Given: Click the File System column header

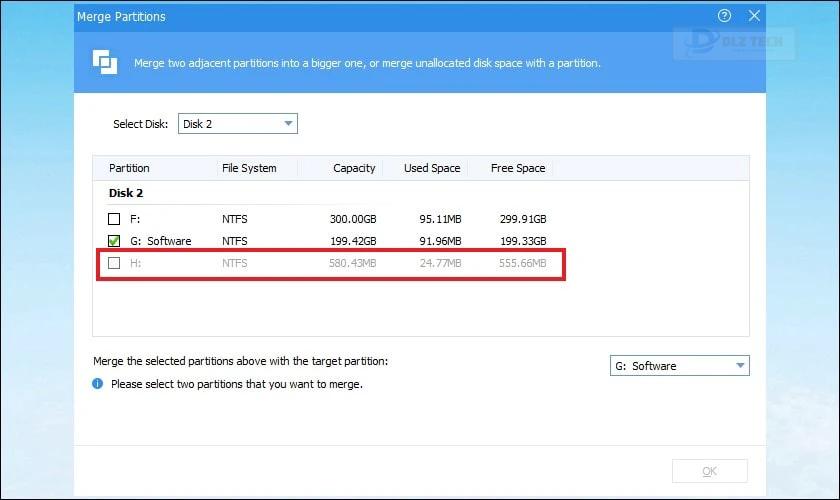Looking at the screenshot, I should pos(249,168).
